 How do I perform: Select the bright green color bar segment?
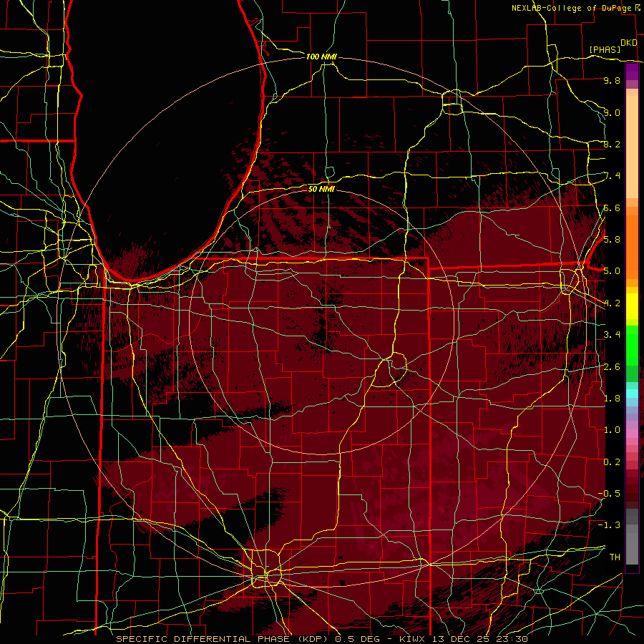click(x=632, y=346)
